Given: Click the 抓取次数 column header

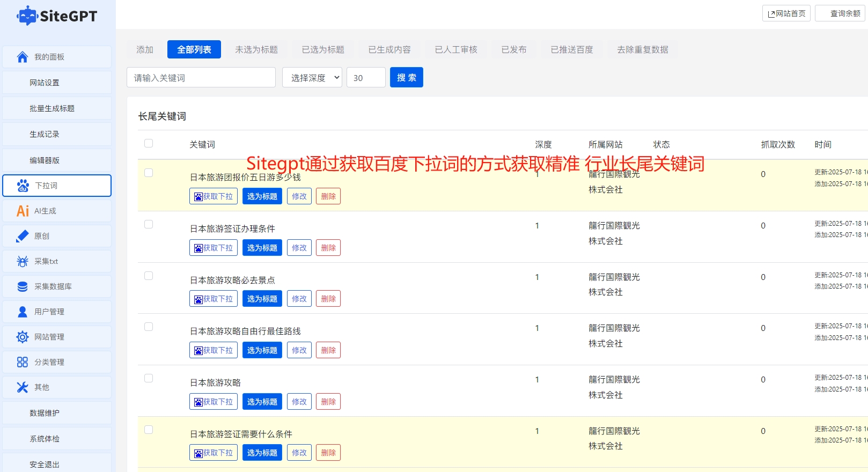Looking at the screenshot, I should [778, 144].
